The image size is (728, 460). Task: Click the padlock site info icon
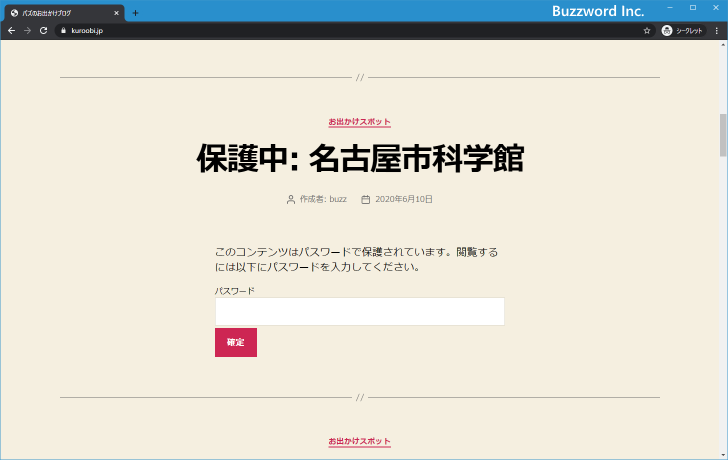click(64, 31)
